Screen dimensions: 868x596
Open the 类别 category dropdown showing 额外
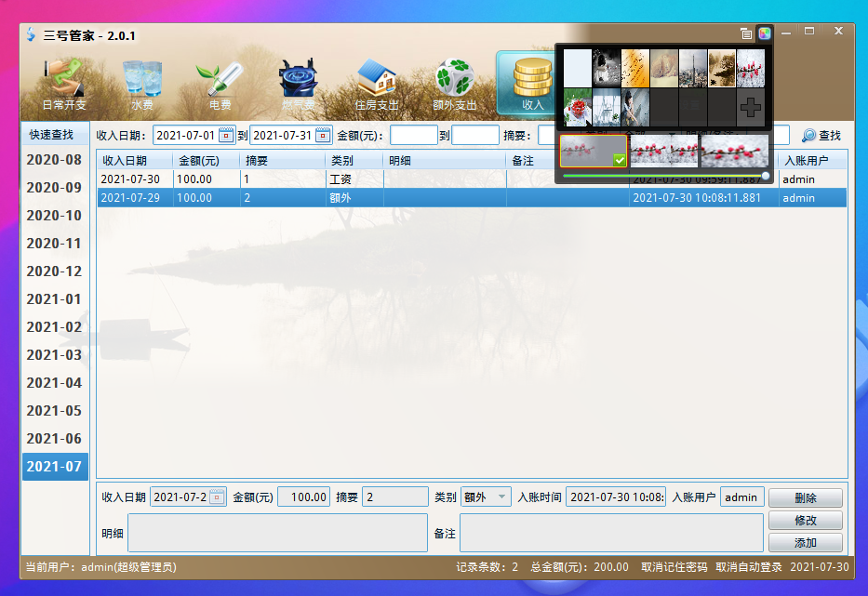(x=486, y=497)
